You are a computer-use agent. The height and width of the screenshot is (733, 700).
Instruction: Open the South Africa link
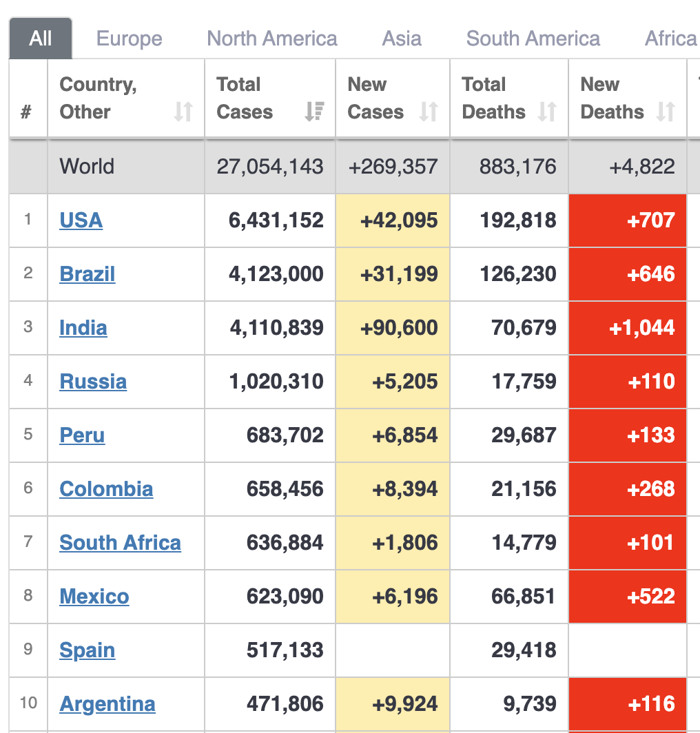point(120,543)
